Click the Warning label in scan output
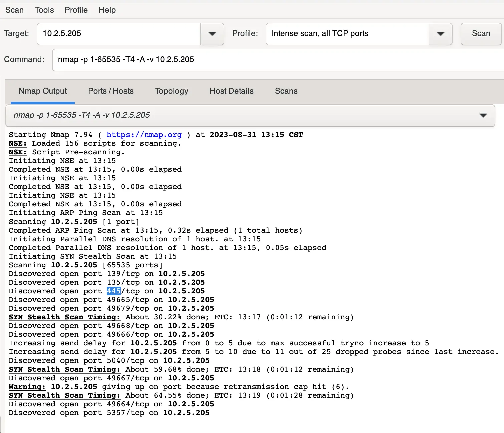504x433 pixels. click(x=27, y=387)
